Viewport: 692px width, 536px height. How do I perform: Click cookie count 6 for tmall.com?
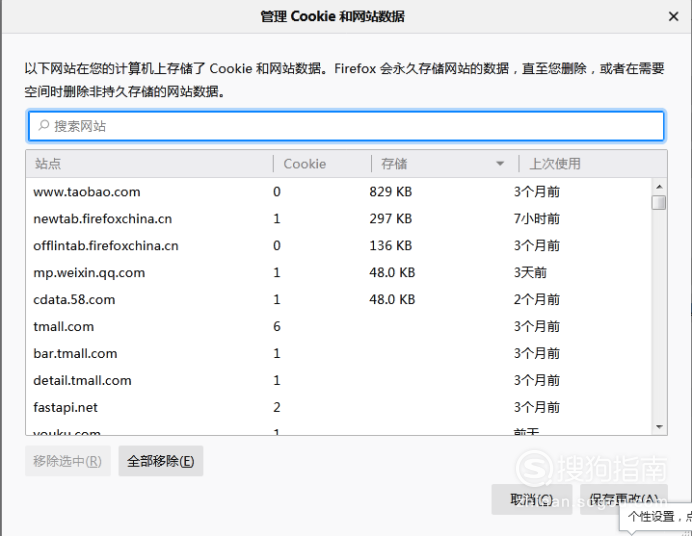pos(277,326)
